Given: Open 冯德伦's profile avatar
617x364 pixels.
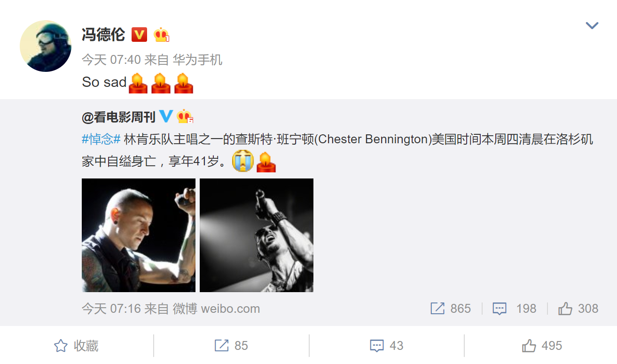Looking at the screenshot, I should 46,46.
